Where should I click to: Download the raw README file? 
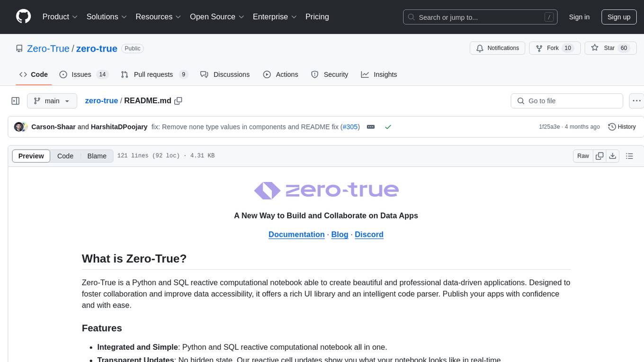[x=613, y=156]
